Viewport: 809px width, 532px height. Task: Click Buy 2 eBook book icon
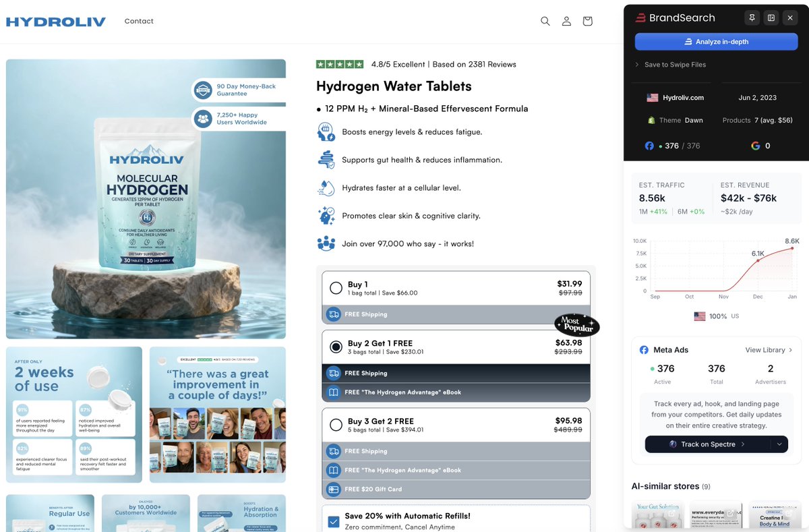(x=333, y=392)
